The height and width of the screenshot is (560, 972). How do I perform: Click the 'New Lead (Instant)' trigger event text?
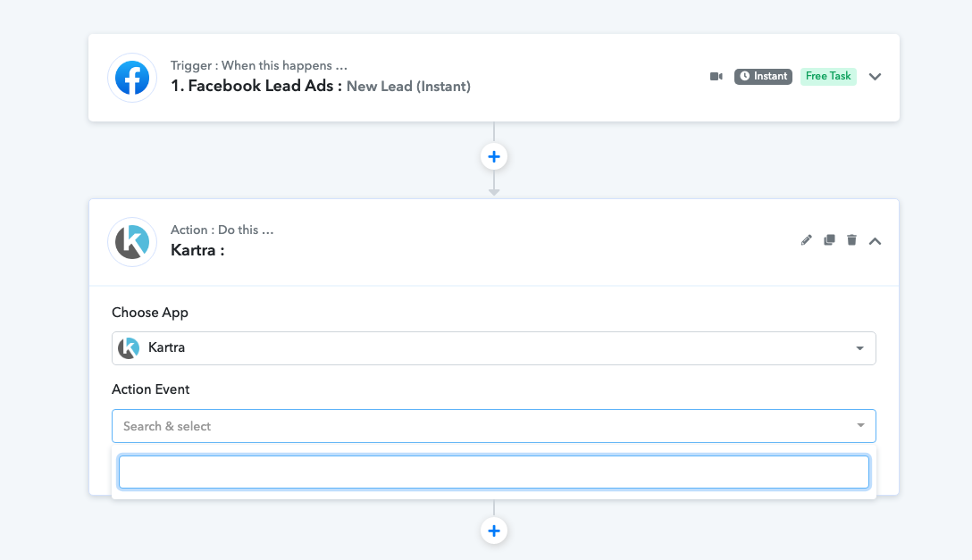pyautogui.click(x=408, y=87)
